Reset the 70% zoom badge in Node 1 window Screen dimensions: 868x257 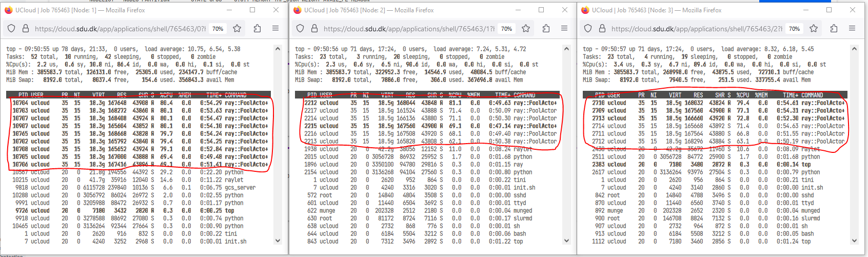[218, 29]
